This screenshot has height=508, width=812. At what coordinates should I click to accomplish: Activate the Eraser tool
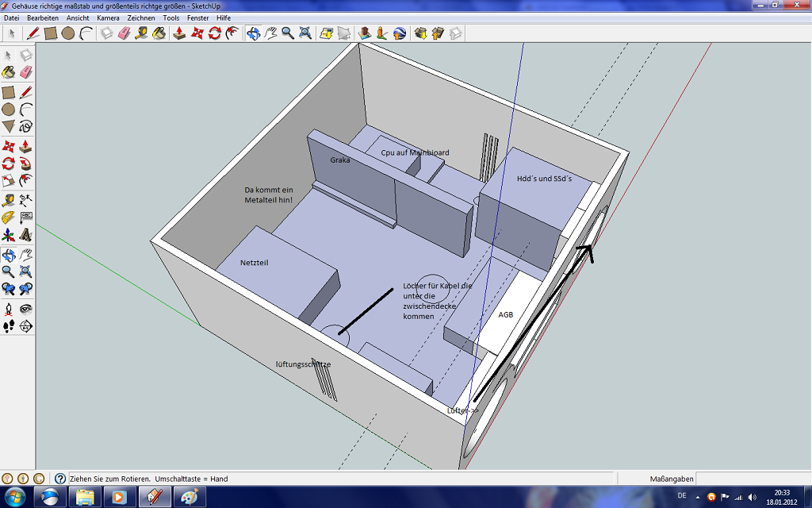[x=124, y=33]
